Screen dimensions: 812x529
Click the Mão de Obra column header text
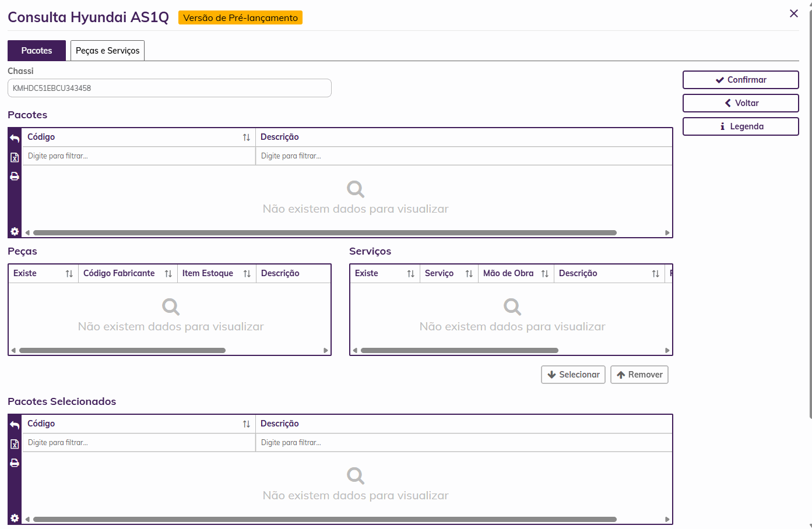pos(508,274)
